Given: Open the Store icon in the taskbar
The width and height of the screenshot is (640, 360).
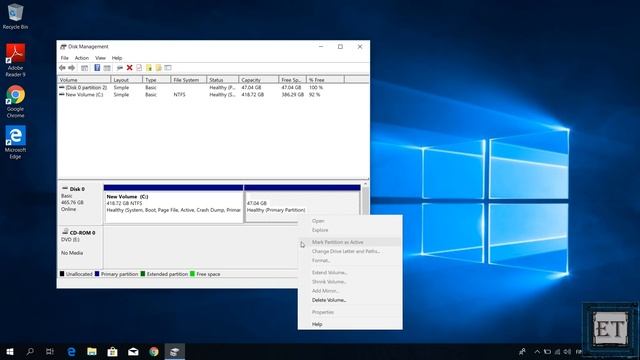Looking at the screenshot, I should [112, 351].
